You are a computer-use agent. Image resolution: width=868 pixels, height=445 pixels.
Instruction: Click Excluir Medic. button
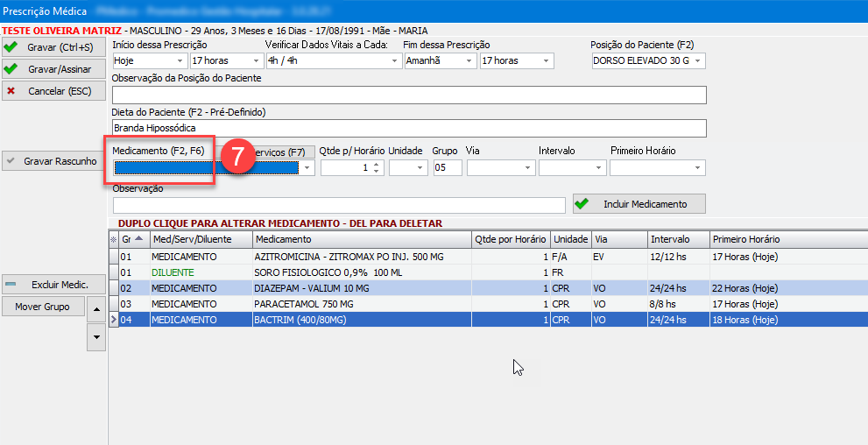(53, 285)
